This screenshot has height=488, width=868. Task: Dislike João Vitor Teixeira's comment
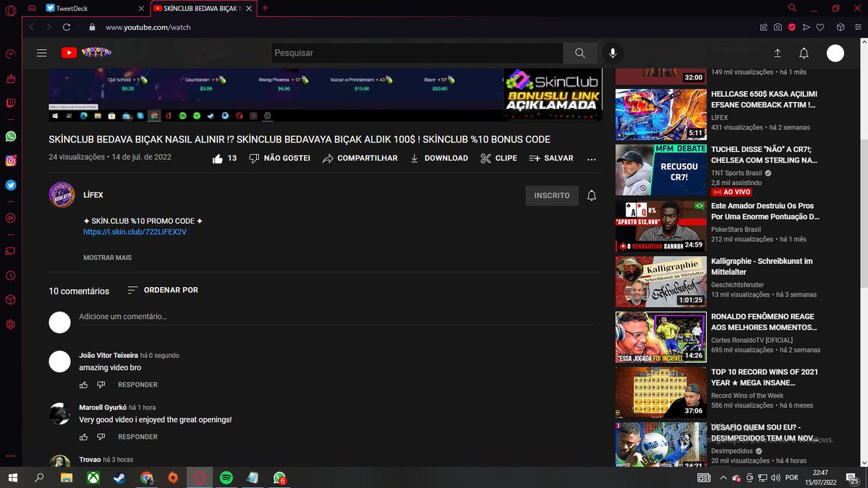[101, 385]
